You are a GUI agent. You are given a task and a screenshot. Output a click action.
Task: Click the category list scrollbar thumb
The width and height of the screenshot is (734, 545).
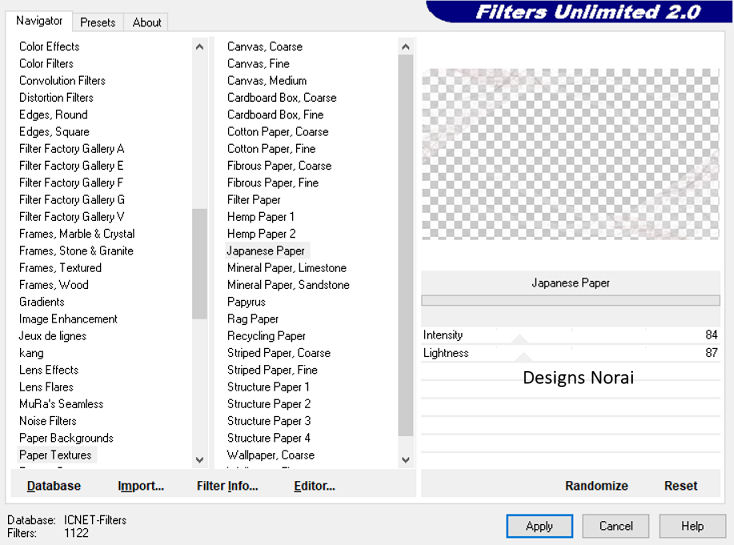coord(199,264)
